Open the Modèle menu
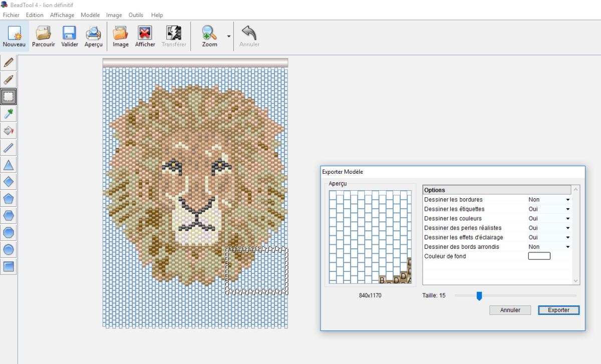This screenshot has width=601, height=364. pyautogui.click(x=90, y=15)
